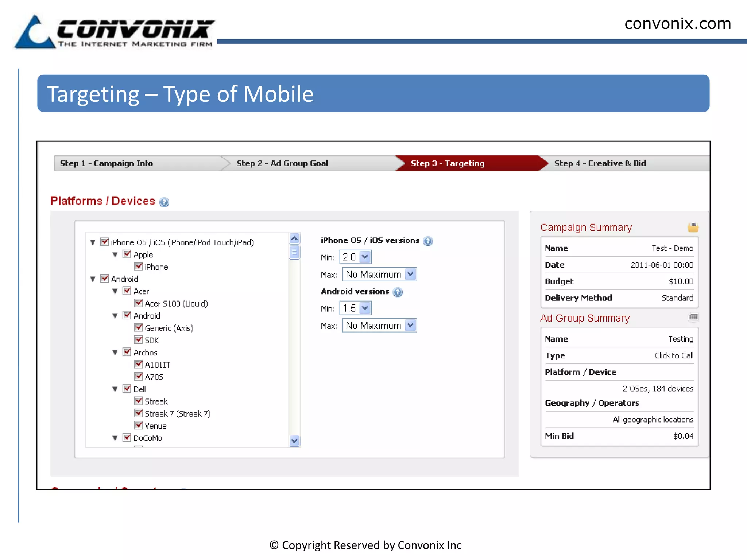Collapse the Android manufacturer node above Generic (Axis)
This screenshot has width=747, height=560.
[115, 316]
